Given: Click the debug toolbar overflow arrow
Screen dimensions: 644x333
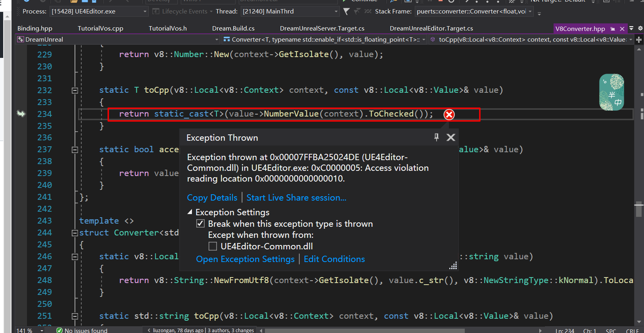Looking at the screenshot, I should [x=539, y=13].
